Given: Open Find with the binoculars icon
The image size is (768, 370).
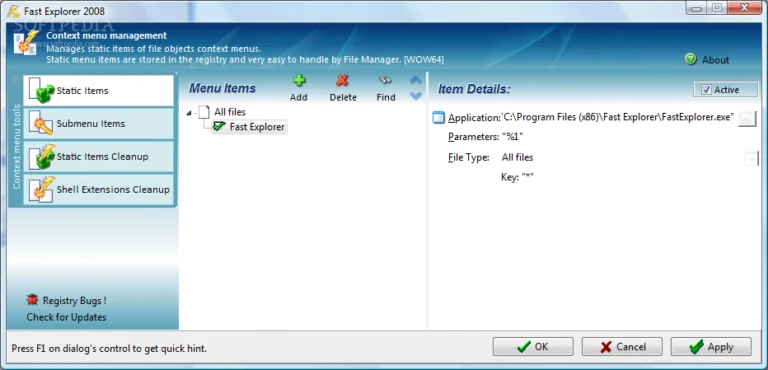Looking at the screenshot, I should point(385,80).
